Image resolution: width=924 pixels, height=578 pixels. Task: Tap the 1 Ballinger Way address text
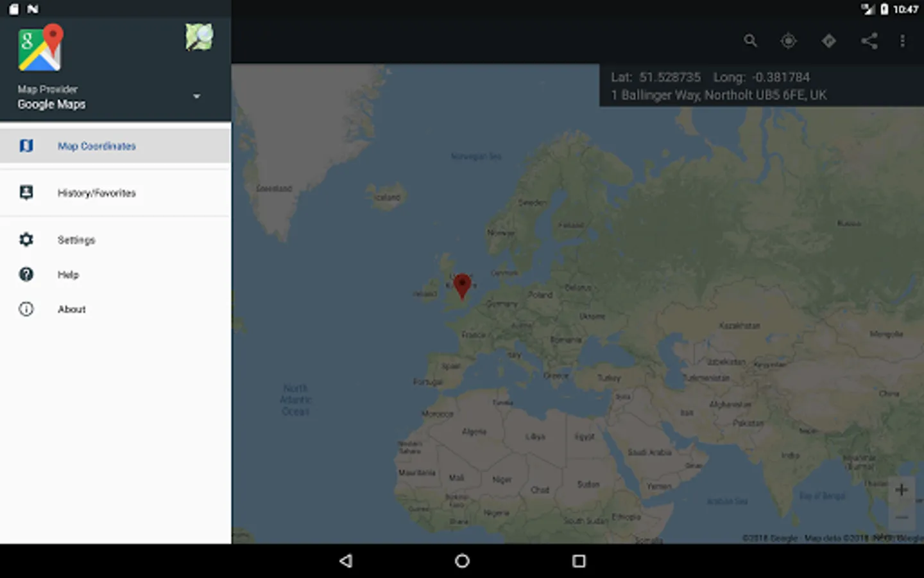[719, 95]
